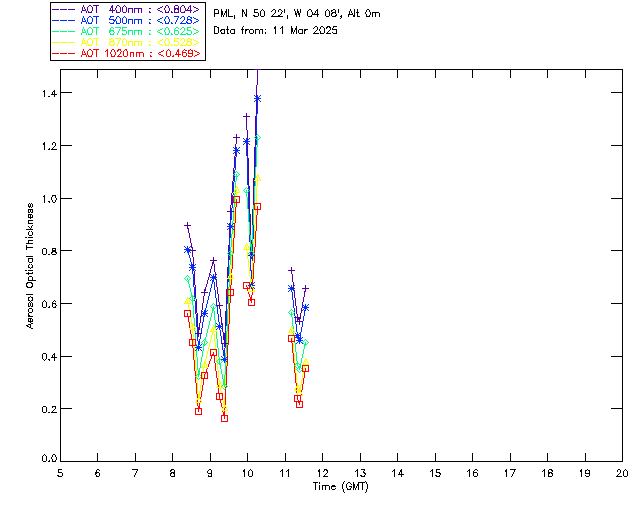Select legend text 'AOT 675nm : <0.625>'
Viewport: 640px width, 512px height.
tap(140, 31)
